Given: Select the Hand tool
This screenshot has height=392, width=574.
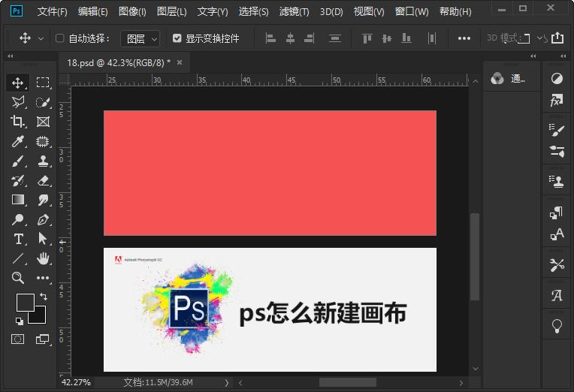Looking at the screenshot, I should [43, 258].
